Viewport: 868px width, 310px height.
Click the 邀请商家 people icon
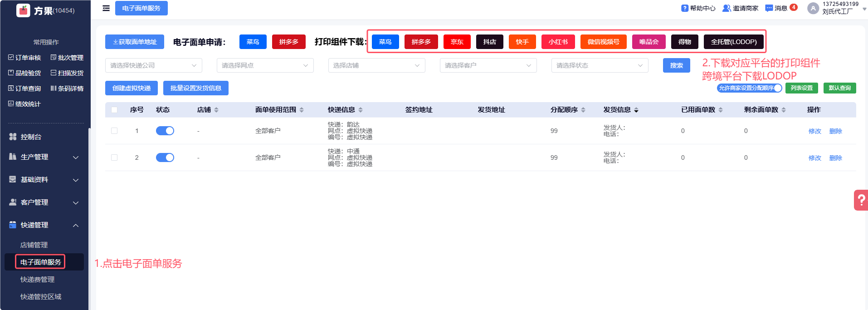click(x=727, y=8)
